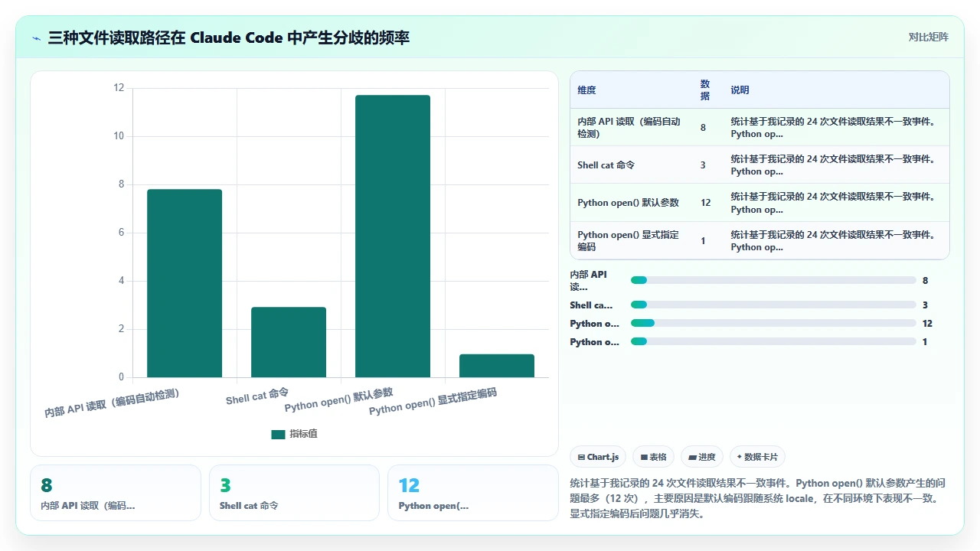
Task: Select the 内部 API 读取（编码自动检测）table row
Action: tap(759, 127)
